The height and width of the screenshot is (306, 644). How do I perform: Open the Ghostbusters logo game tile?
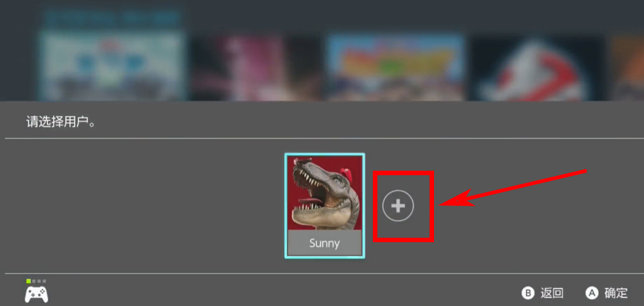tap(538, 68)
